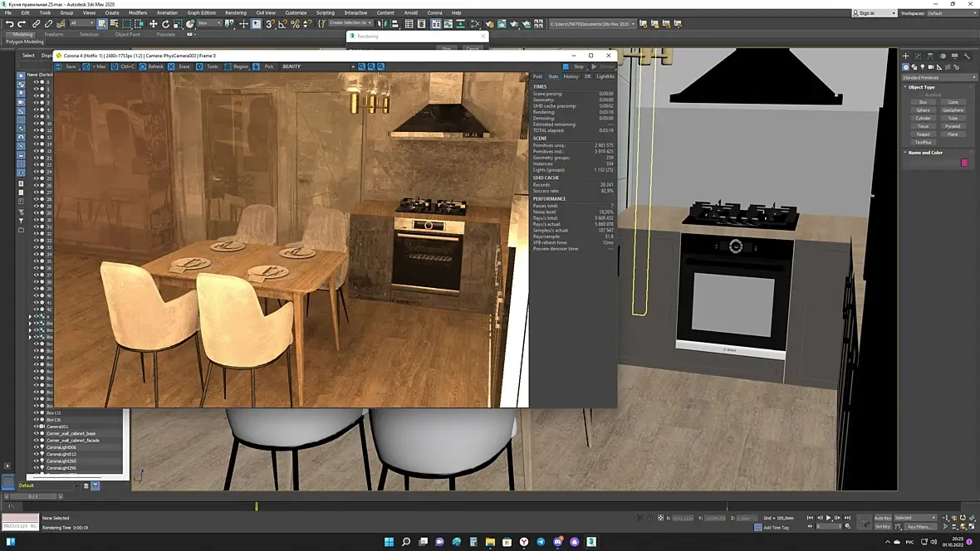Image resolution: width=980 pixels, height=551 pixels.
Task: Create a Teapot primitive
Action: [x=923, y=134]
